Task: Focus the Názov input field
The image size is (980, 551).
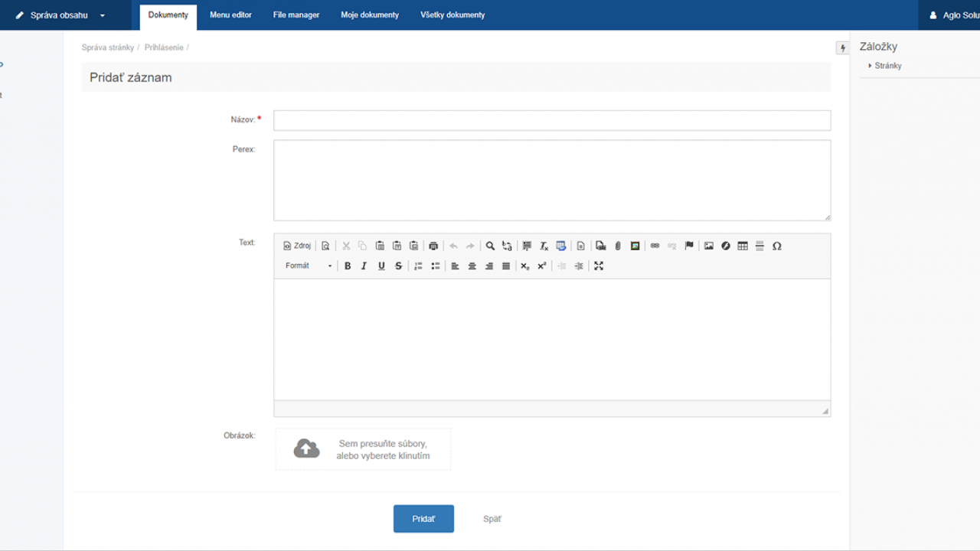Action: pos(552,120)
